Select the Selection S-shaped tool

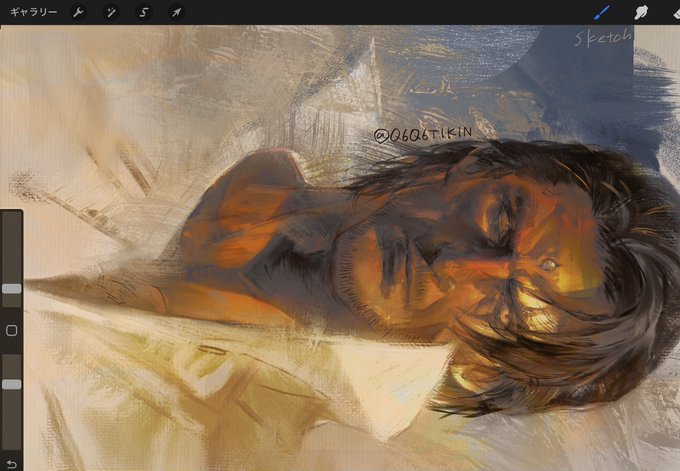pos(144,12)
